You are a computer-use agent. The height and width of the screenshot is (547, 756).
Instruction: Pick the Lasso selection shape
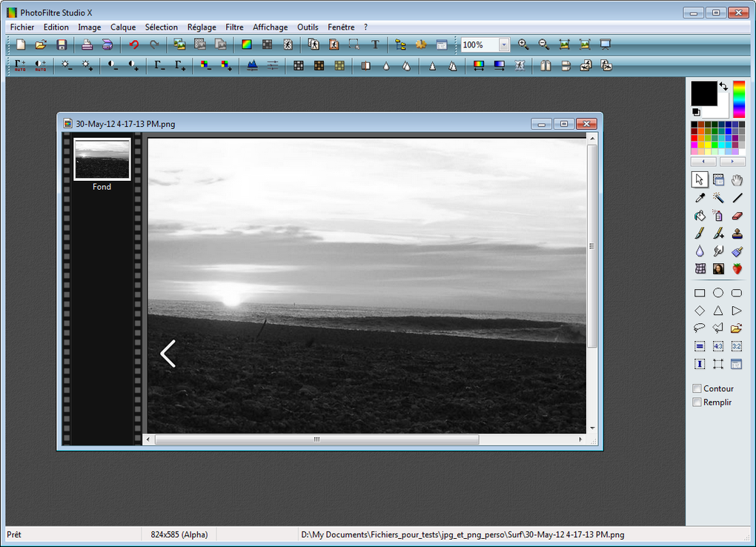(x=700, y=328)
